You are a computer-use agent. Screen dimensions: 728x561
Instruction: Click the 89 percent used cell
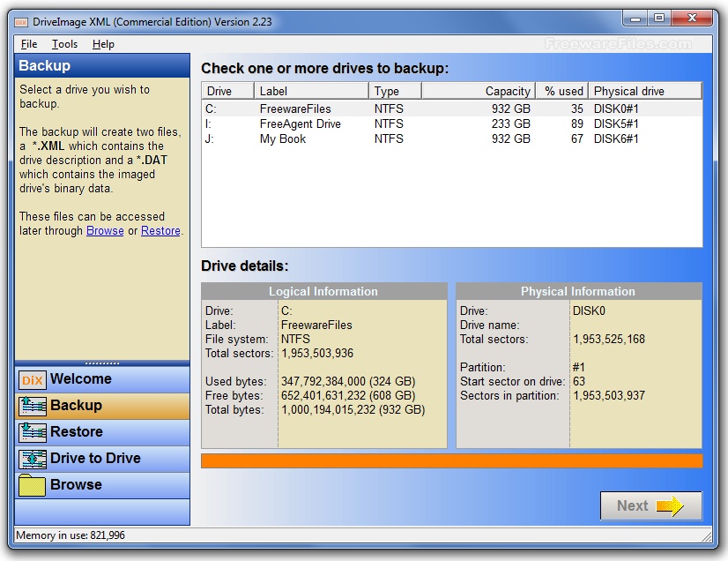click(x=577, y=124)
